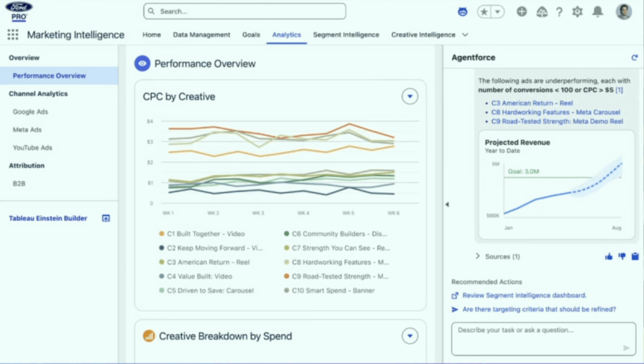Open C9 Road-Tested Strength: Meta Demo Reel link
The width and height of the screenshot is (644, 364).
[x=557, y=121]
